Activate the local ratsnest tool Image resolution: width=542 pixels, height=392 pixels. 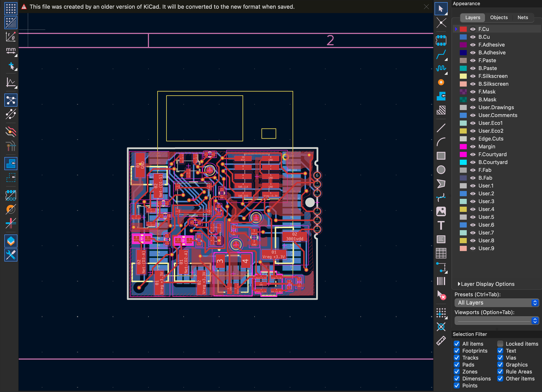(441, 23)
